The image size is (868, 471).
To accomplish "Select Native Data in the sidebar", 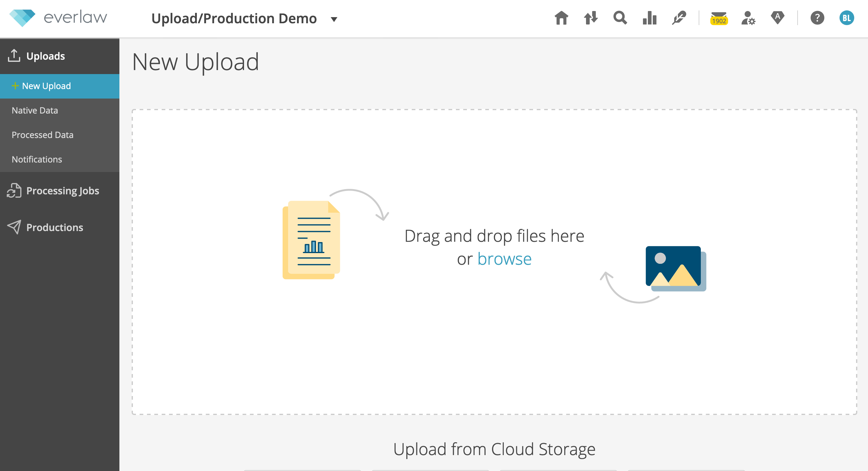I will point(35,110).
